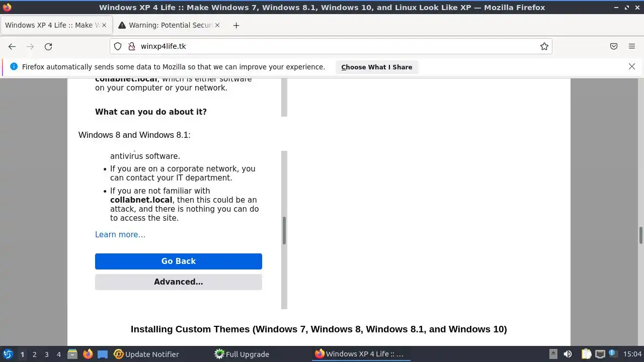The width and height of the screenshot is (644, 362).
Task: Click the insecure connection padlock icon
Action: tap(132, 46)
